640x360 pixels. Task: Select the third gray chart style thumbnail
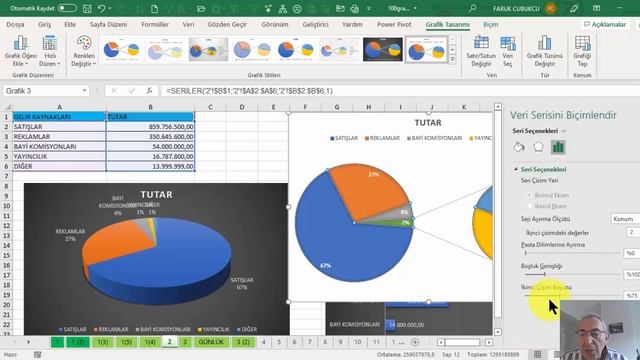[x=208, y=50]
